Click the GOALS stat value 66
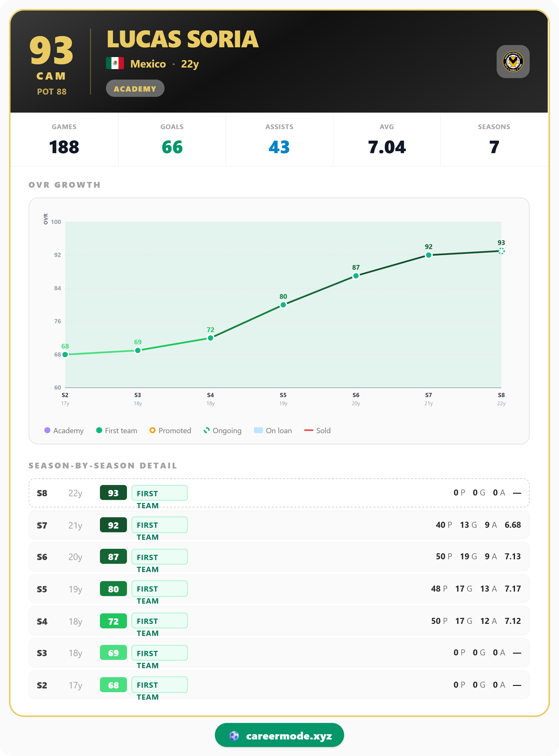Screen dimensions: 559x756 click(x=172, y=147)
